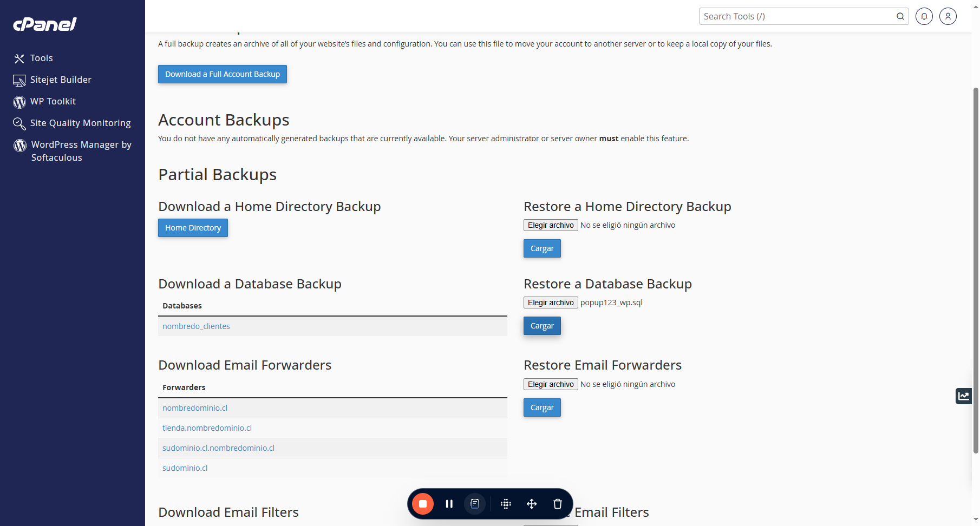The image size is (980, 526).
Task: Download the nombredo_clientes database backup
Action: (196, 326)
